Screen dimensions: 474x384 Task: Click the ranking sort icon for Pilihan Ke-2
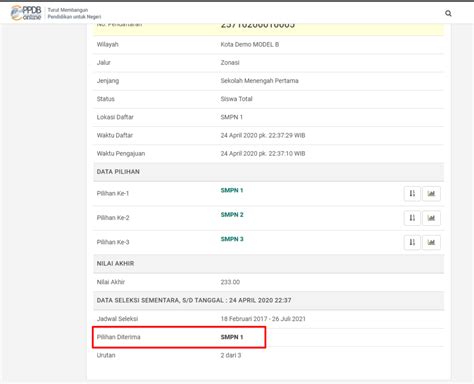[412, 218]
